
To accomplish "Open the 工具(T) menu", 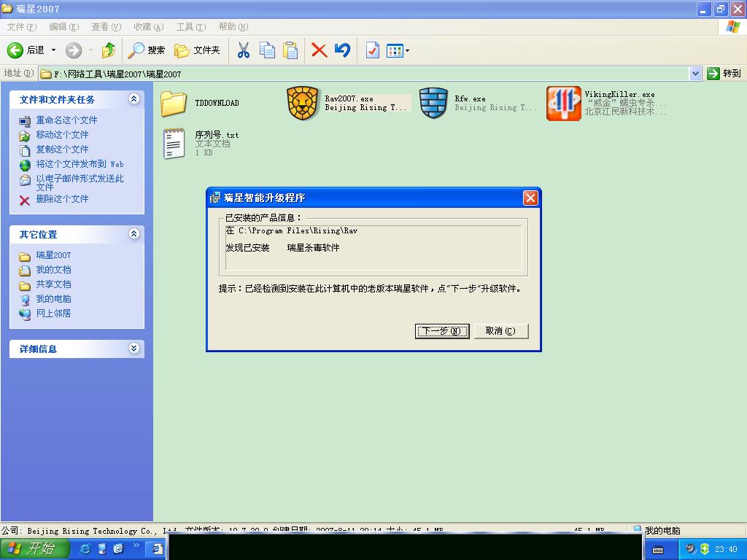I will click(x=191, y=27).
